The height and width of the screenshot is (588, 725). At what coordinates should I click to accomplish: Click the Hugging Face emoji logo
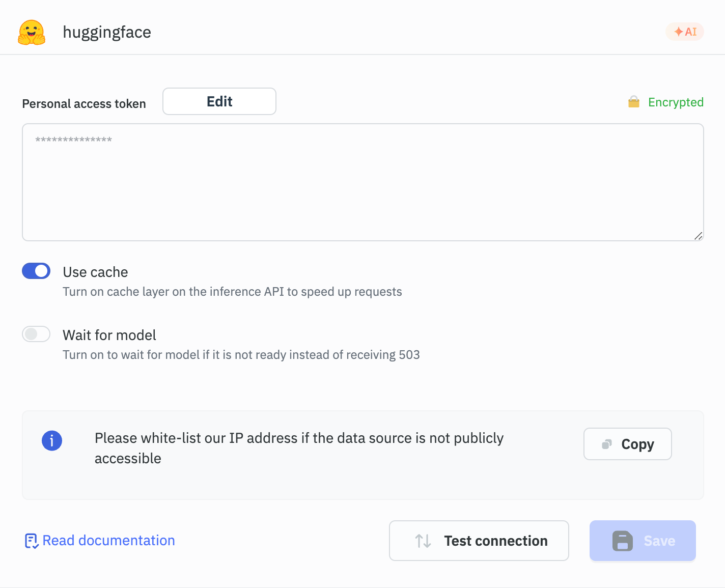pos(32,33)
